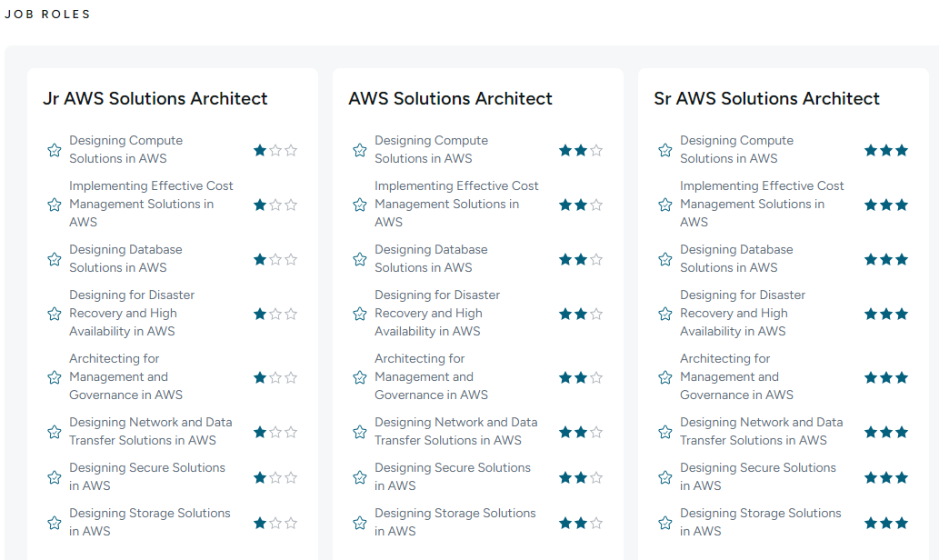Select Sr 'Designing Storage Solutions in AWS' text
939x560 pixels.
point(761,522)
